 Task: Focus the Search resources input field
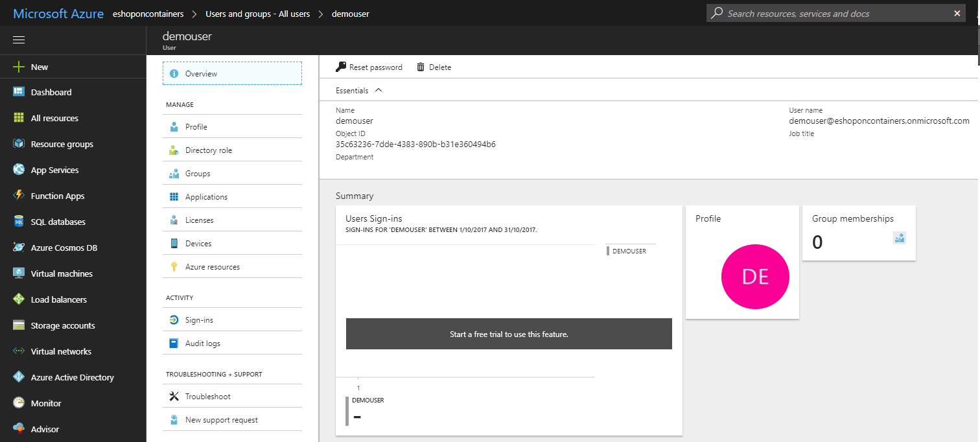coord(836,13)
